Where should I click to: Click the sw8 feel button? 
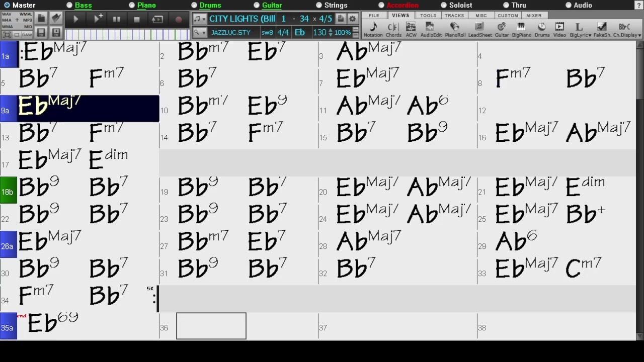click(267, 32)
